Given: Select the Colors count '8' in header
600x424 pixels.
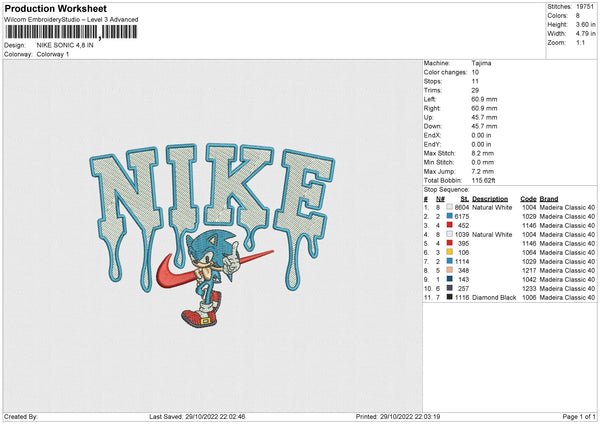Looking at the screenshot, I should (x=578, y=16).
